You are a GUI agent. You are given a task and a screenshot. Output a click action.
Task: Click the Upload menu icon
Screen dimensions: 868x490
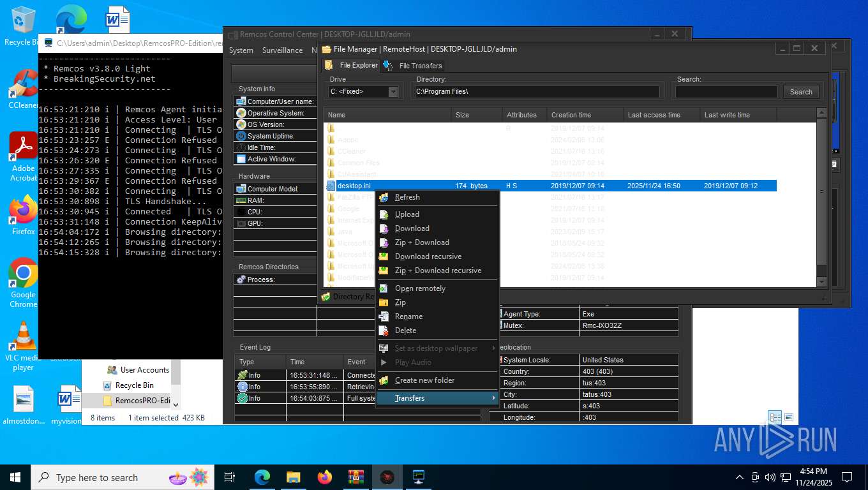point(384,214)
